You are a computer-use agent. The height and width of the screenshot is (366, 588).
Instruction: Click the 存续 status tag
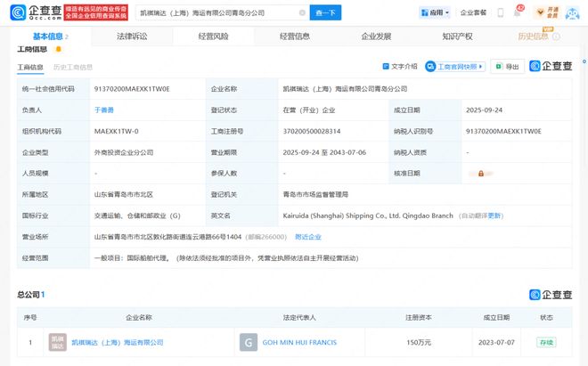[546, 342]
